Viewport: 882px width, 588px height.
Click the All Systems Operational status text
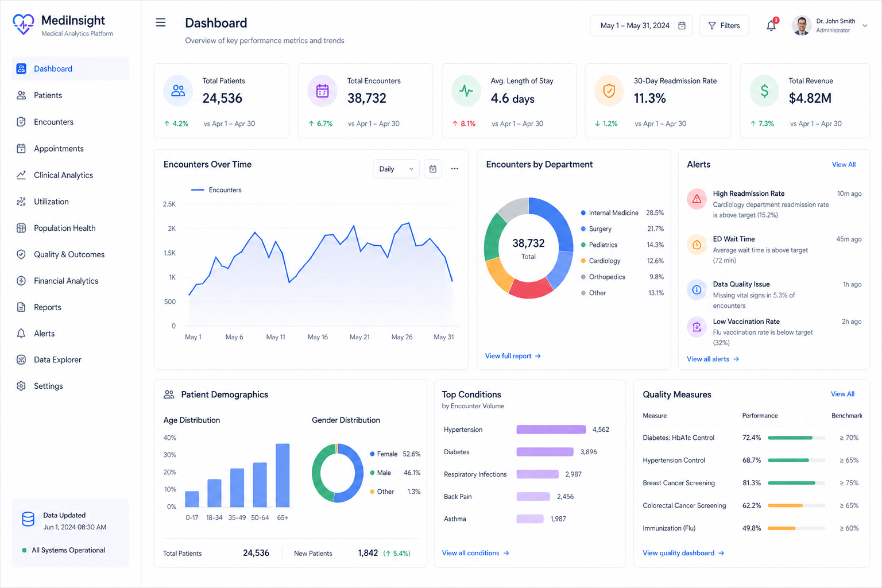pos(68,550)
